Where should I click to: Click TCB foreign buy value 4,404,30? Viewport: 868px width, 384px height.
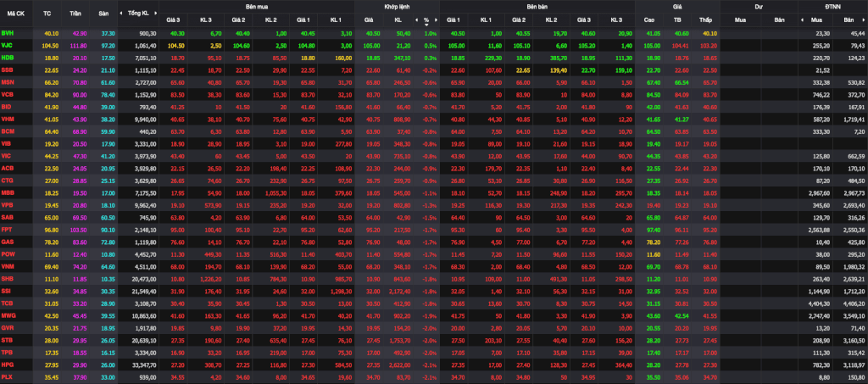pyautogui.click(x=821, y=302)
